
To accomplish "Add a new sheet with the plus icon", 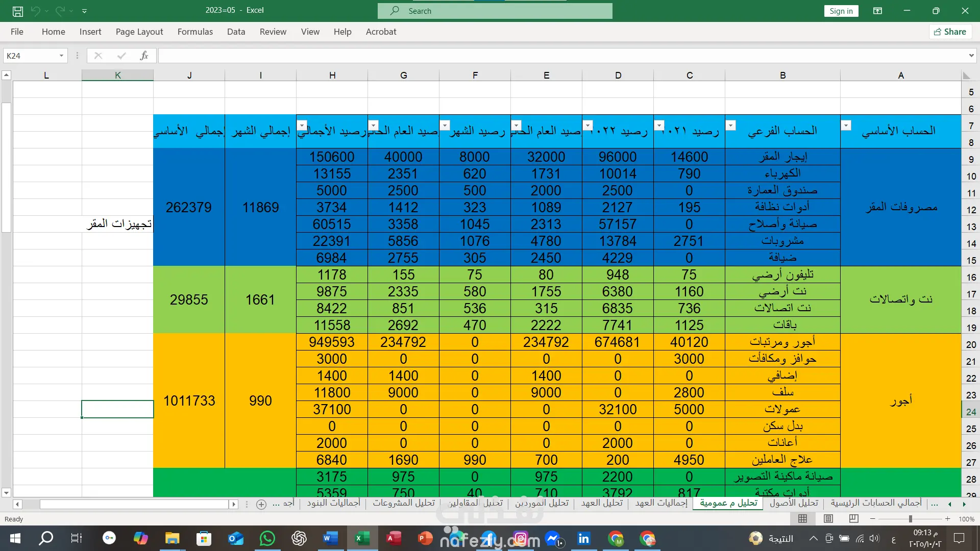I will (x=261, y=504).
